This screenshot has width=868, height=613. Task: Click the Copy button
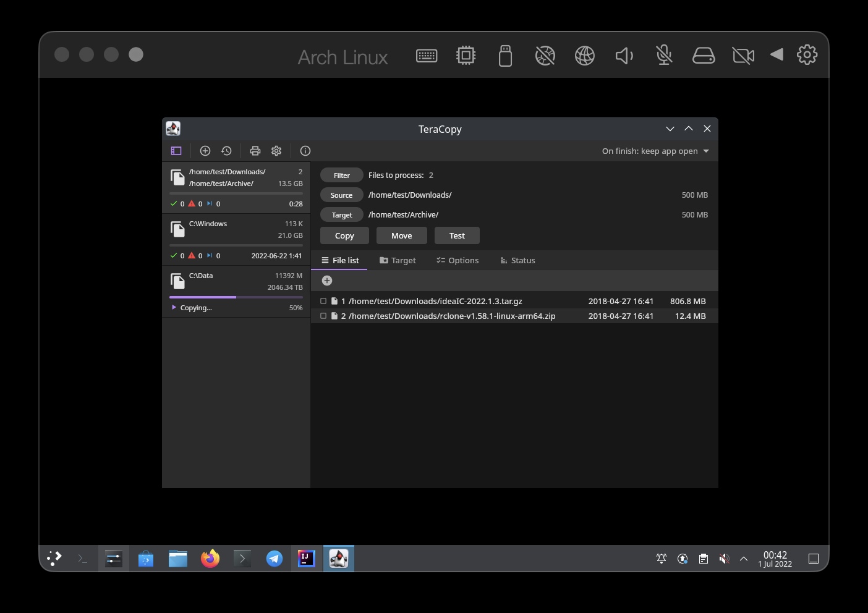[x=344, y=235]
